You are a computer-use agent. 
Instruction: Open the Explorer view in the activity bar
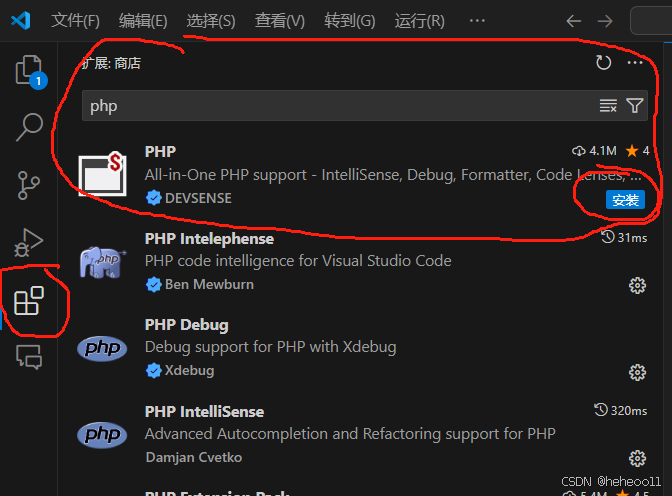(x=29, y=71)
